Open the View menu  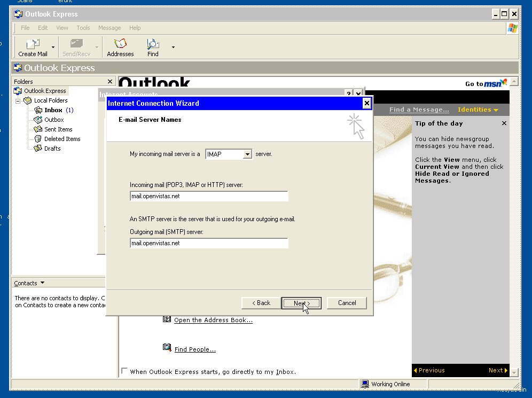[x=62, y=28]
